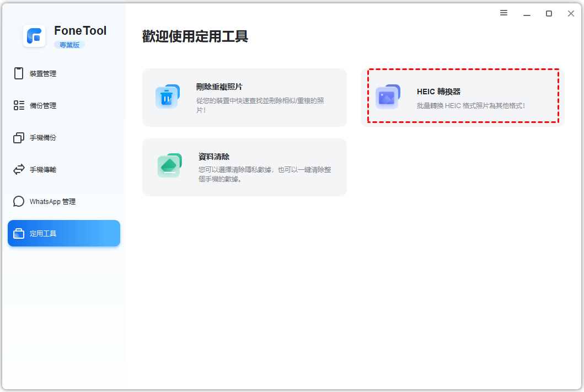Screen dimensions: 584x392
Task: Click the 備份管理 list icon in sidebar
Action: (19, 105)
